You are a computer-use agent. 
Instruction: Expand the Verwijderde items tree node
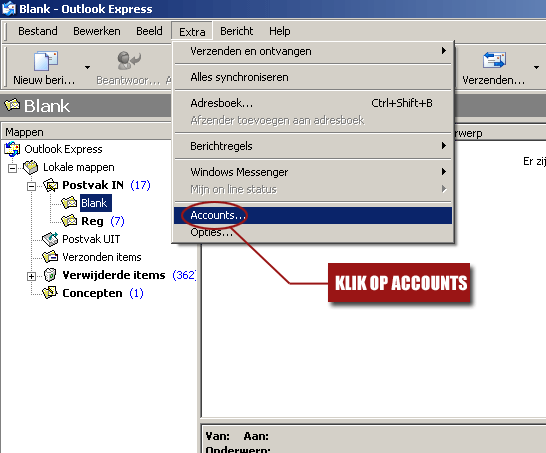[31, 276]
